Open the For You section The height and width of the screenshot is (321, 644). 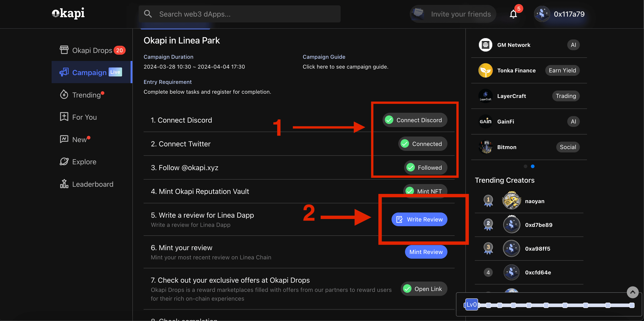[x=92, y=117]
